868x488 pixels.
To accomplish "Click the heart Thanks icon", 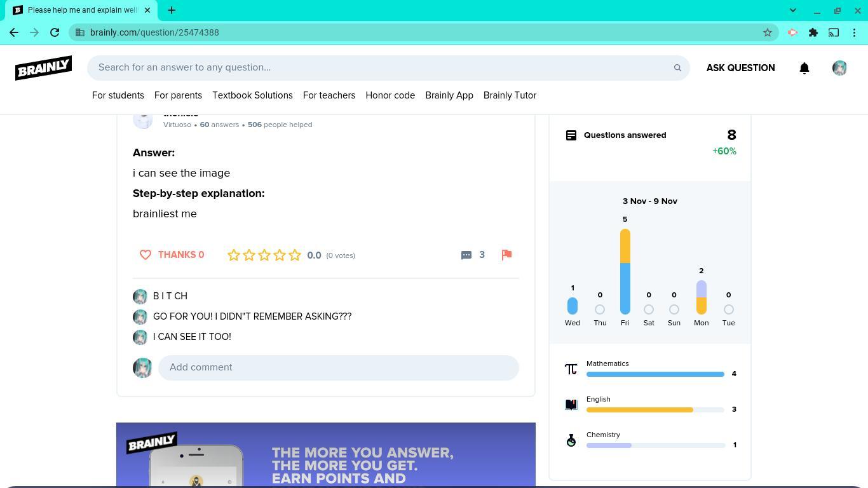I will (x=146, y=255).
